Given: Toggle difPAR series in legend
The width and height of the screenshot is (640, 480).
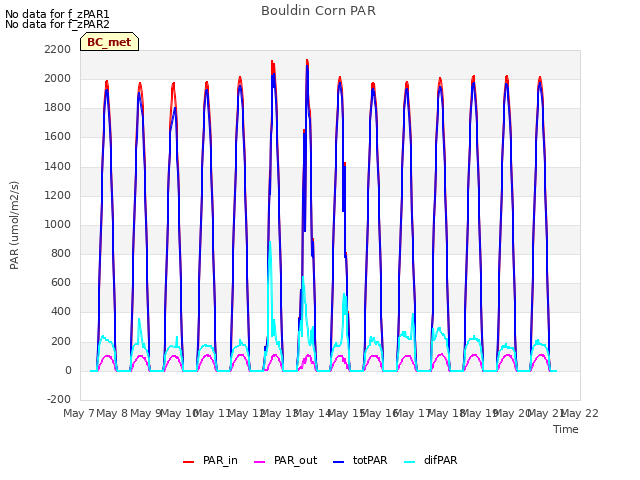Looking at the screenshot, I should pos(431,460).
